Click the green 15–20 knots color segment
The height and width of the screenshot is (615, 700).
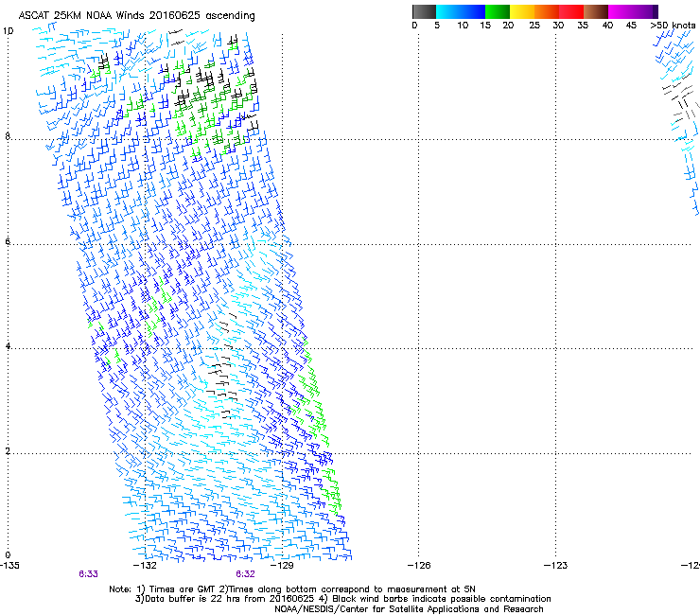click(498, 11)
